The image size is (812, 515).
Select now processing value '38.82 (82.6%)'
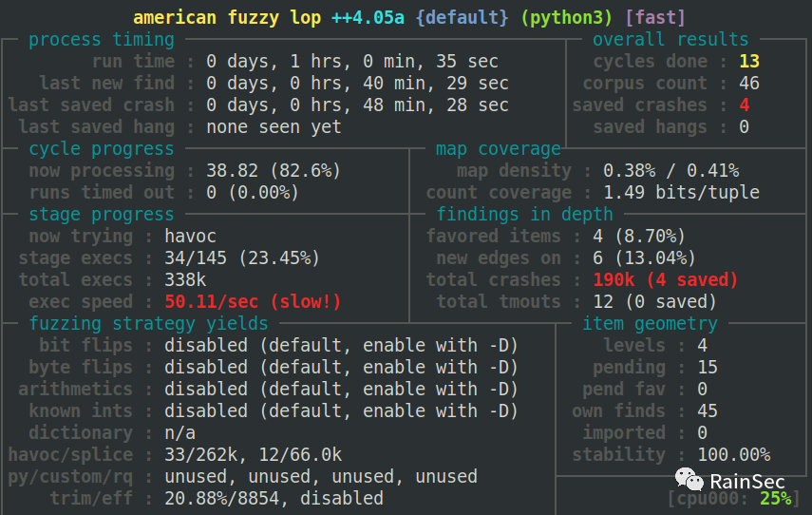click(x=274, y=170)
